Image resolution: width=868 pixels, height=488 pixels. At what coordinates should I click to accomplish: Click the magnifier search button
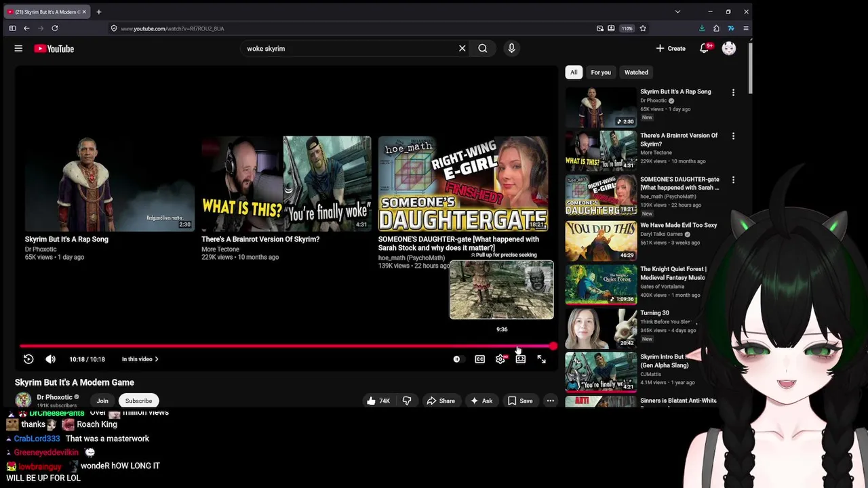coord(483,48)
